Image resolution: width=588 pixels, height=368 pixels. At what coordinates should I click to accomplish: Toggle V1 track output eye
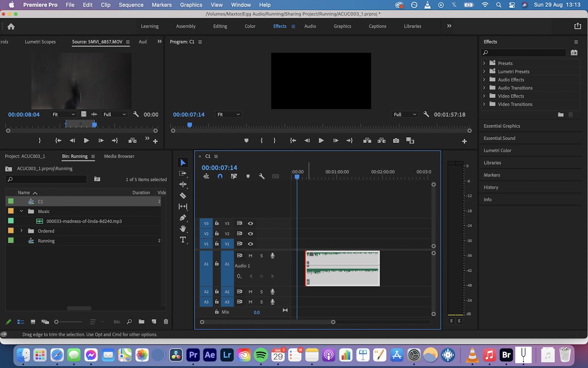point(250,244)
